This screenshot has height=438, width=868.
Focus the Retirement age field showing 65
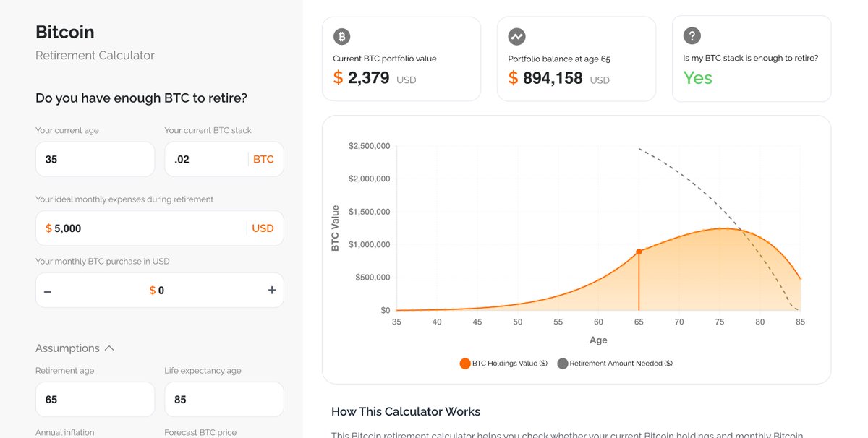[x=95, y=400]
